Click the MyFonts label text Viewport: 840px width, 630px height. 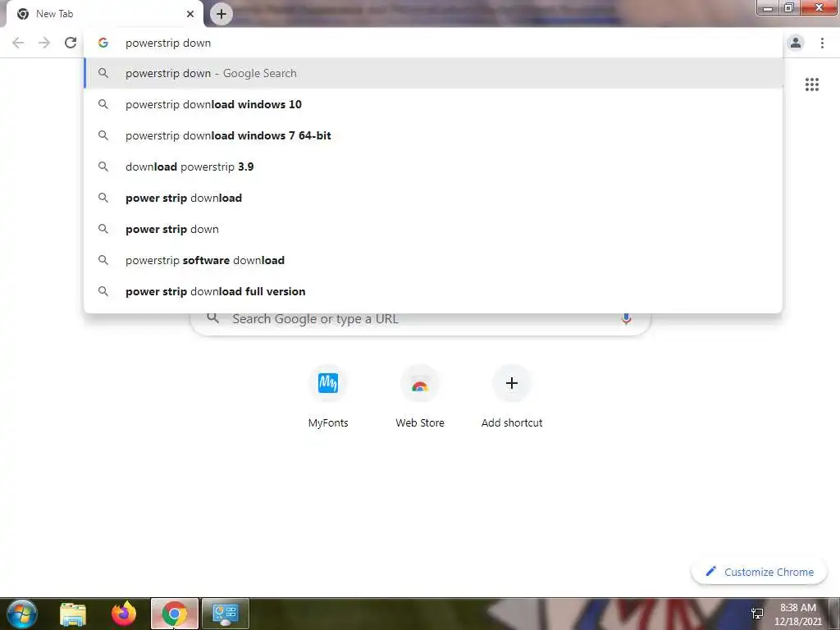click(x=328, y=422)
